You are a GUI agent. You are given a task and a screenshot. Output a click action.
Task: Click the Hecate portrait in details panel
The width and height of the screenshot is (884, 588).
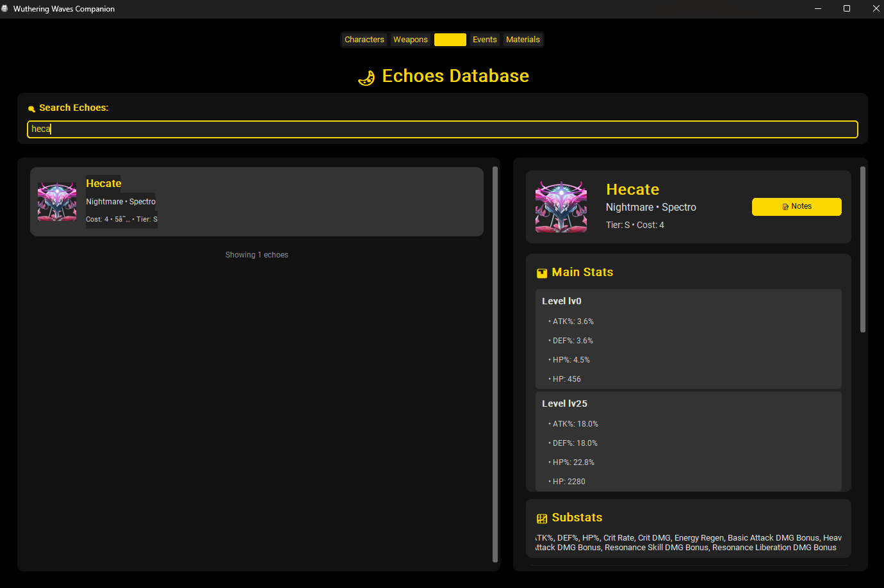561,207
